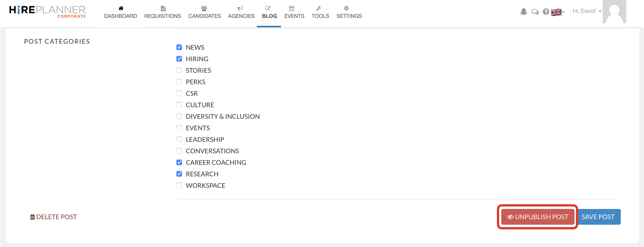
Task: Check the DIVERSITY & INCLUSION category
Action: pyautogui.click(x=179, y=116)
